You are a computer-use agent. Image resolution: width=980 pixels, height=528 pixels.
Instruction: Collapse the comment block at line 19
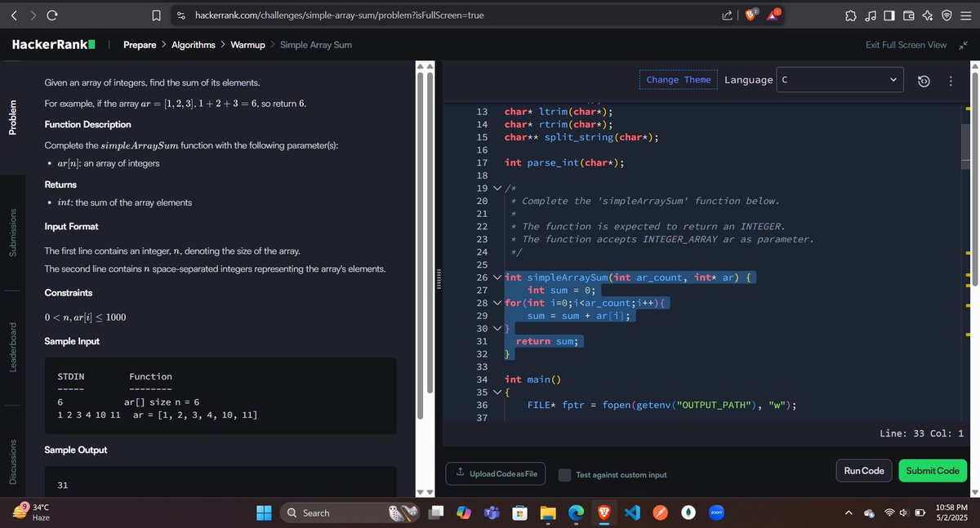[x=497, y=189]
